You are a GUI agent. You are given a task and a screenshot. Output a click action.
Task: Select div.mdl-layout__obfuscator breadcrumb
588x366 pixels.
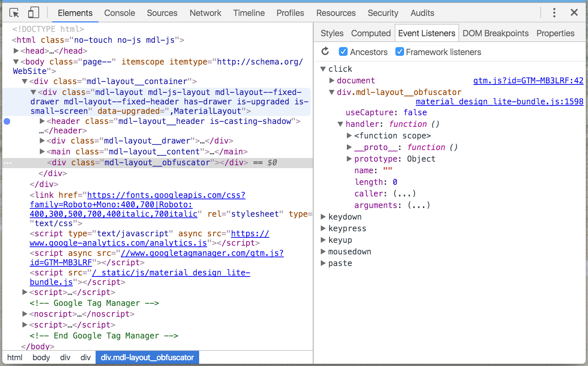[x=147, y=358]
